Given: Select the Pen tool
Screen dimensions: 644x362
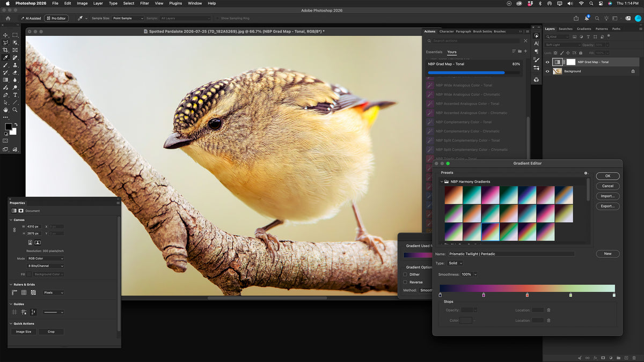Looking at the screenshot, I should coord(6,95).
